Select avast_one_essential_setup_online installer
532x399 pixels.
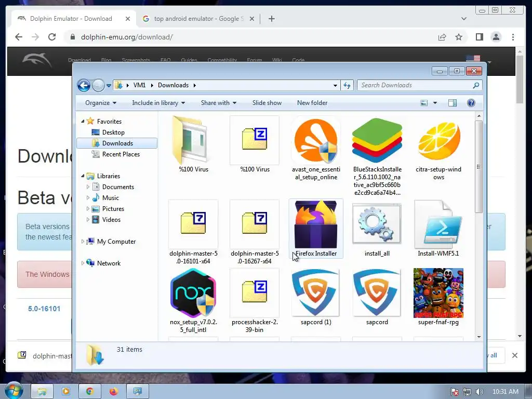coord(316,148)
